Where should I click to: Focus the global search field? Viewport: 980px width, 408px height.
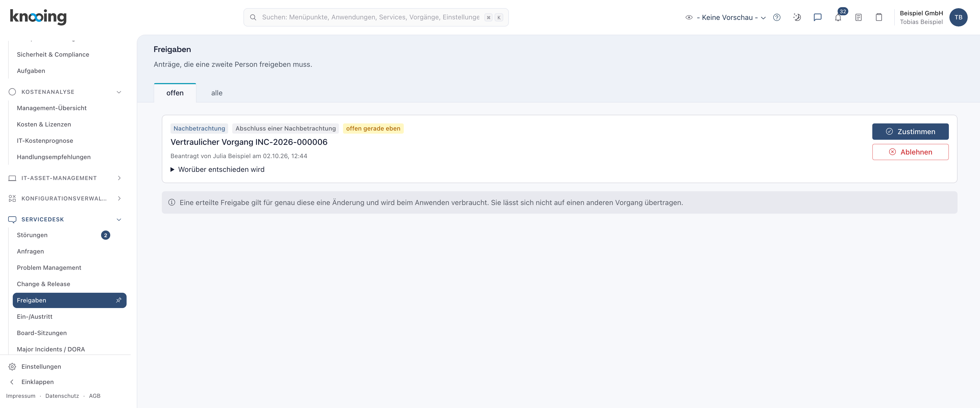(x=376, y=18)
